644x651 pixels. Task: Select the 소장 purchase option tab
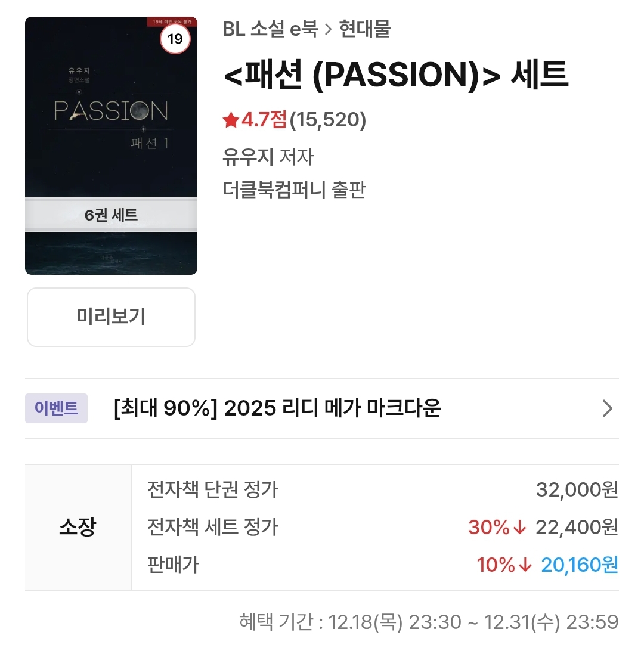tap(78, 528)
